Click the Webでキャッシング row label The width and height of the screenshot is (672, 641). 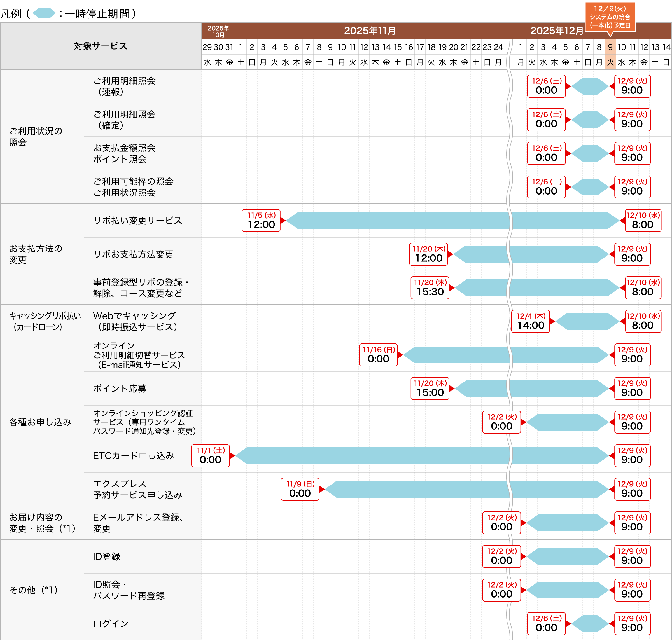coord(135,321)
